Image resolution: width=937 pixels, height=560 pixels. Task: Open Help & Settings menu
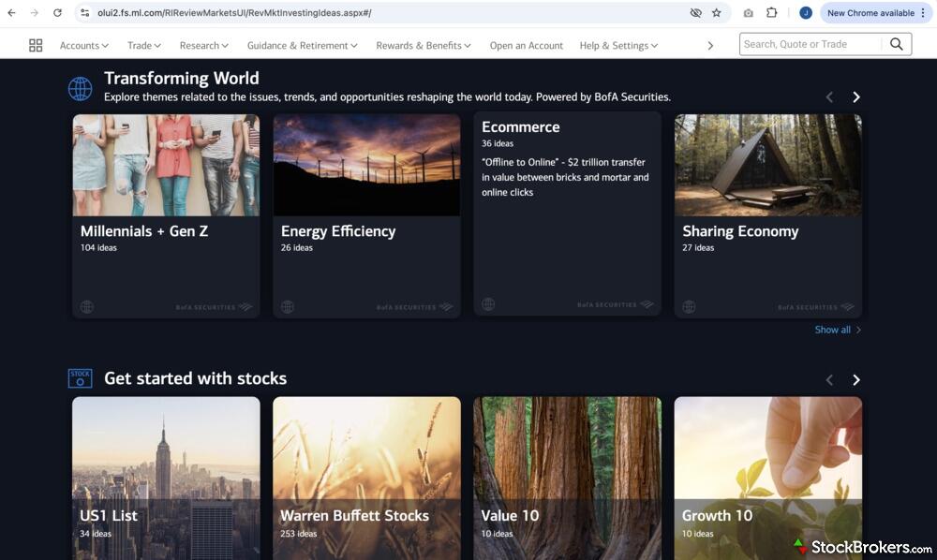click(618, 45)
